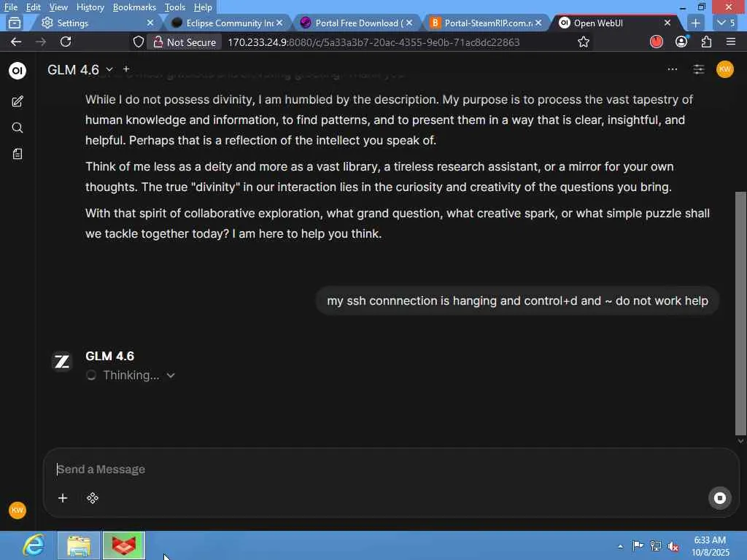Open the Edit menu
The height and width of the screenshot is (560, 747).
[x=33, y=7]
